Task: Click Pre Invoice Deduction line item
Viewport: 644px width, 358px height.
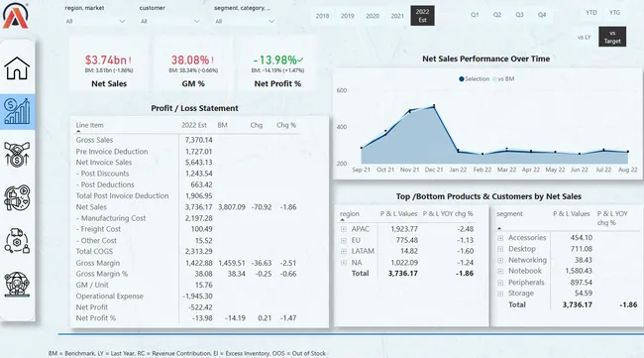Action: click(x=112, y=152)
